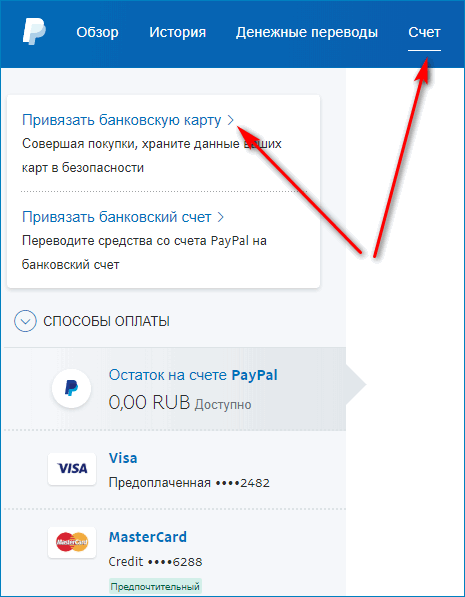Image resolution: width=465 pixels, height=597 pixels.
Task: Click Привязать банковский счет link
Action: pos(117,217)
